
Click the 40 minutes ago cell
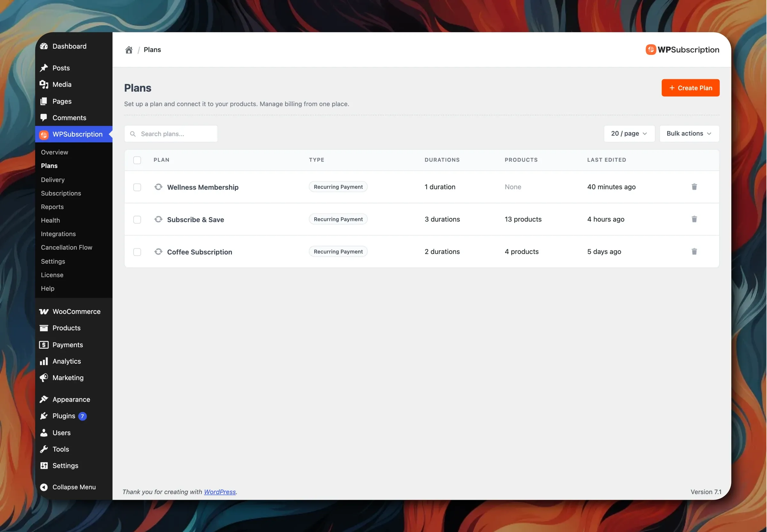tap(611, 187)
